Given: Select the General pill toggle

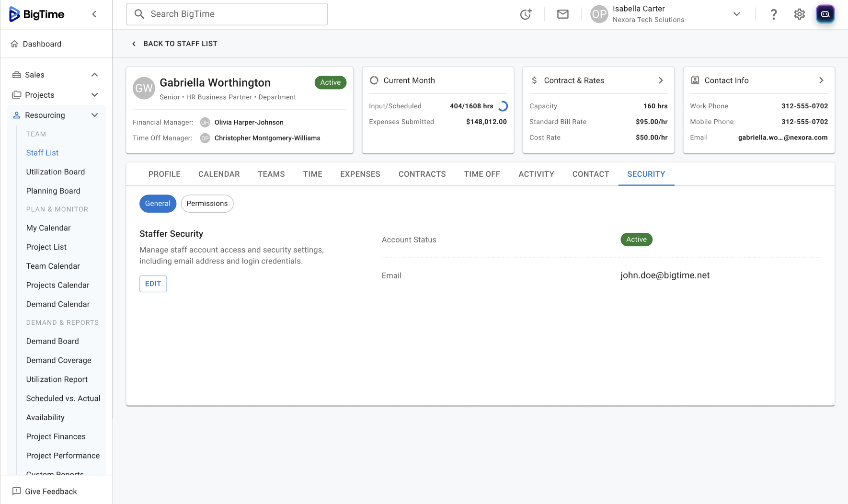Looking at the screenshot, I should tap(158, 204).
